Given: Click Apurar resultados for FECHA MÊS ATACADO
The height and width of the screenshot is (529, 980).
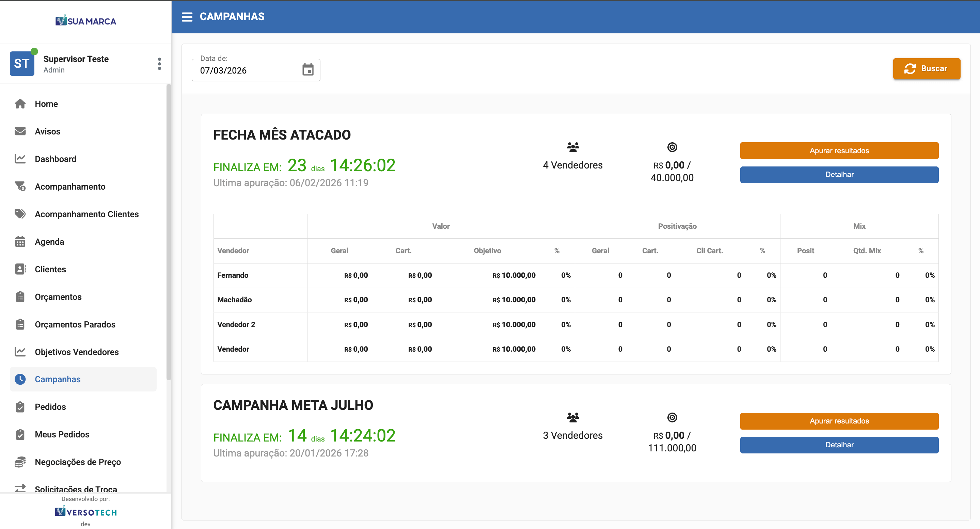Looking at the screenshot, I should click(839, 150).
